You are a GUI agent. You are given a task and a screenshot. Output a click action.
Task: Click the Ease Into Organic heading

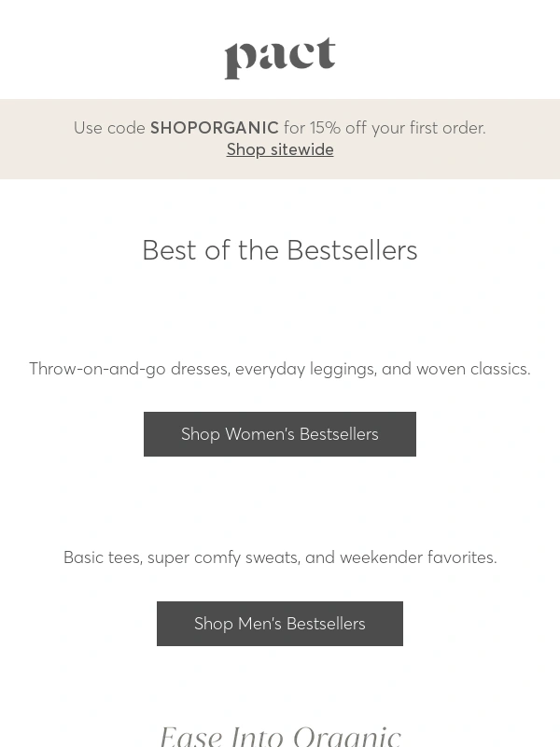click(280, 736)
